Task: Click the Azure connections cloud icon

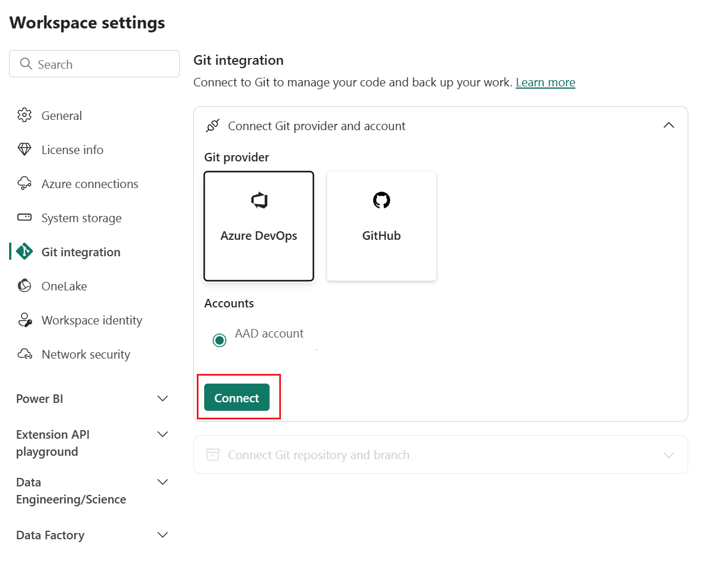Action: 24,184
